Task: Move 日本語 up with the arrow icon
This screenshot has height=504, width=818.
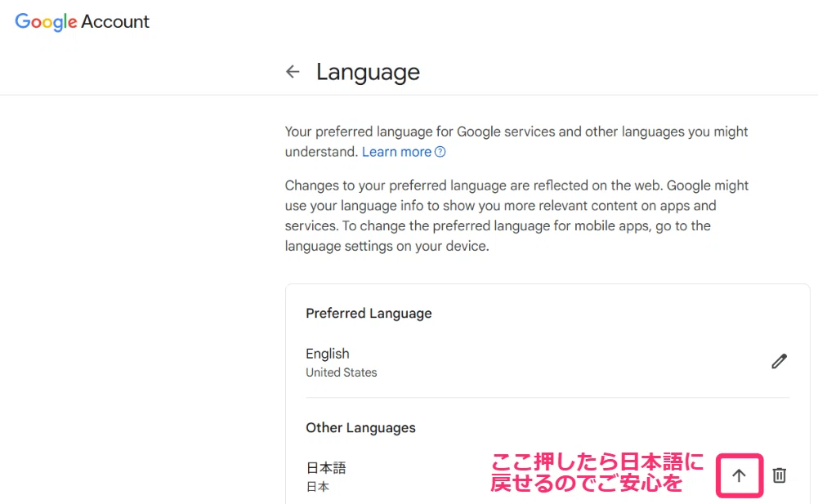Action: click(x=739, y=475)
